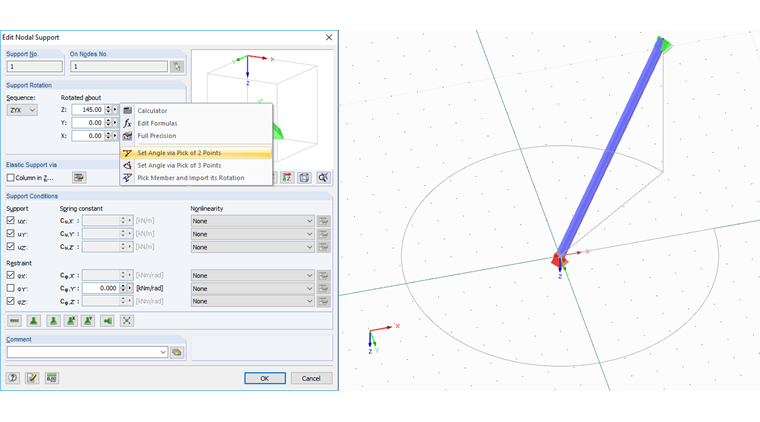Click the green support at member top
Screen dimensions: 760x422
664,44
